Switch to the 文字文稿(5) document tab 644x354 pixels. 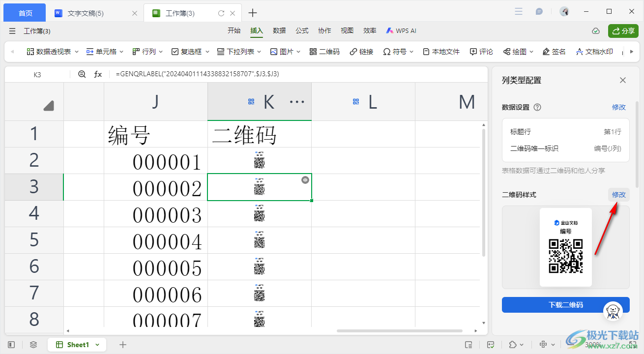(86, 13)
